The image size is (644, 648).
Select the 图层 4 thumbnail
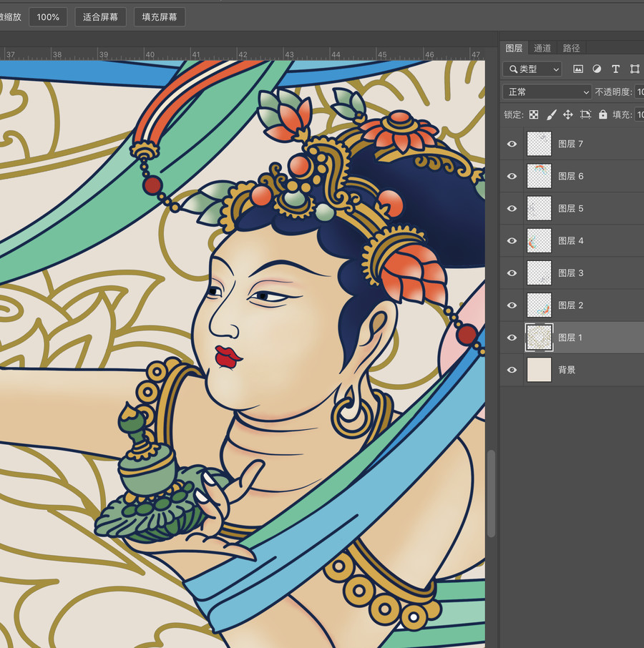(x=539, y=240)
